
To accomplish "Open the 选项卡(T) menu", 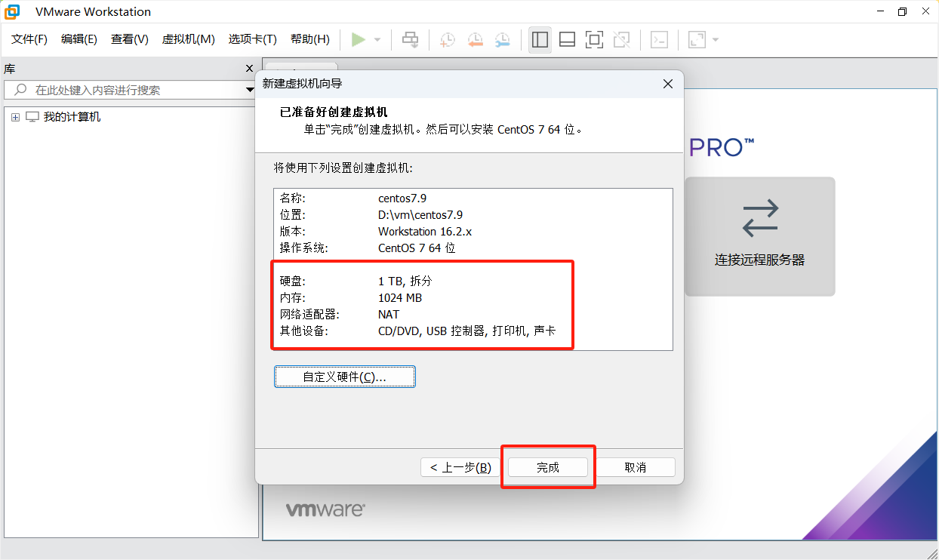I will [x=253, y=39].
